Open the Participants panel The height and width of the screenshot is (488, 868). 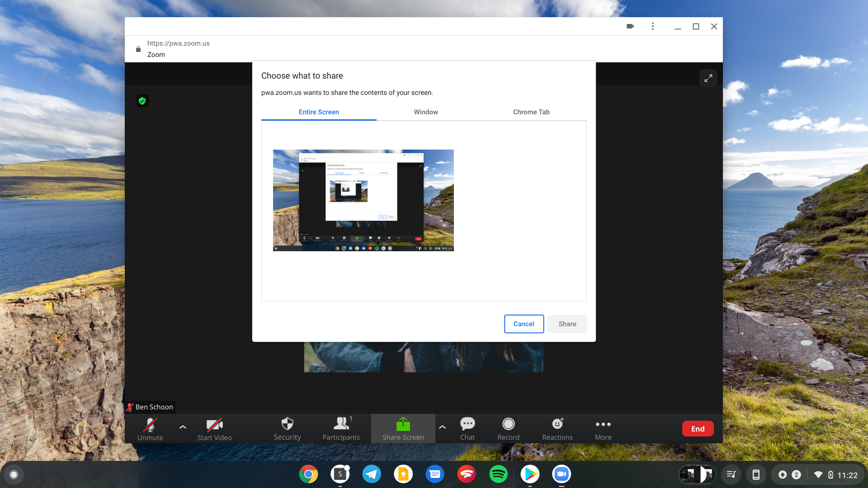click(341, 424)
